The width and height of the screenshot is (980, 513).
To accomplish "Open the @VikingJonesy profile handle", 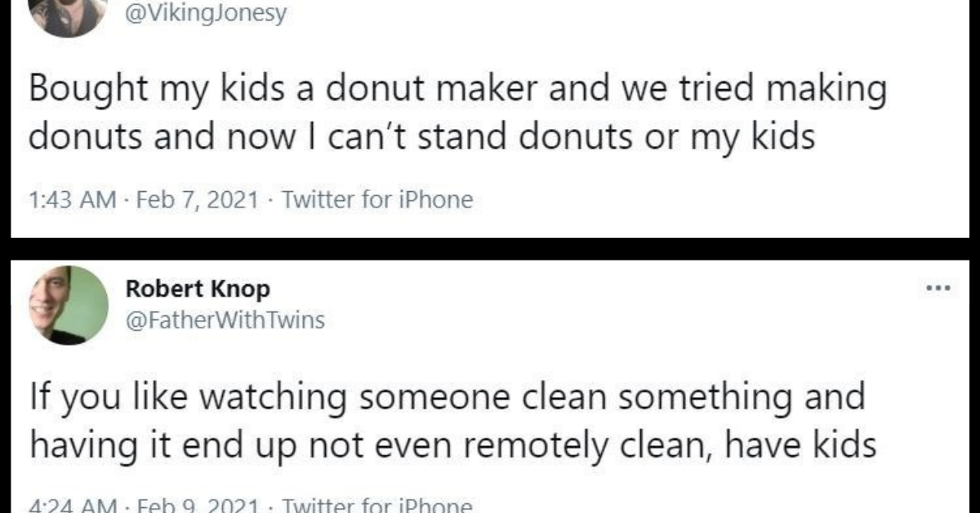I will coord(206,14).
